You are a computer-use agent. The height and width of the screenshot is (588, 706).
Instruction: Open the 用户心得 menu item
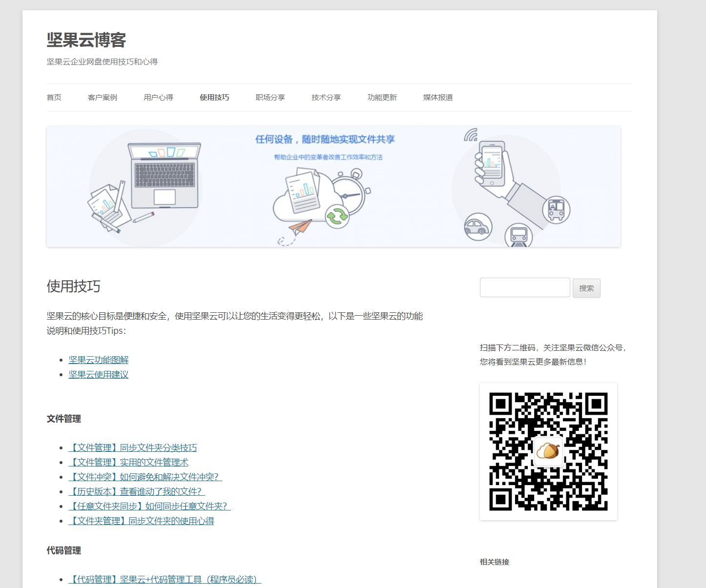[x=158, y=98]
